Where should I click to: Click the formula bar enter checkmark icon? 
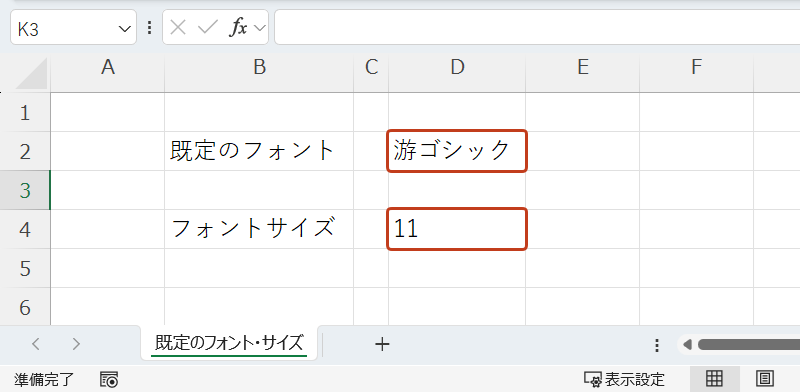point(208,27)
